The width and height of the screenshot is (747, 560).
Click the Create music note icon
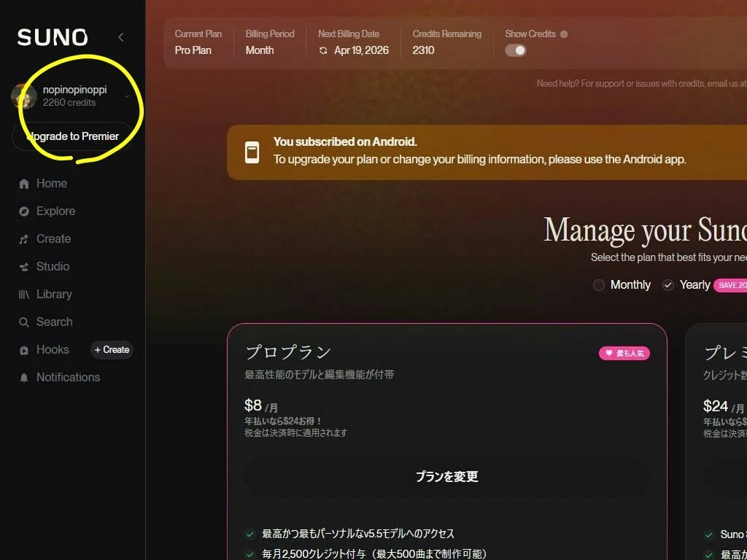click(24, 239)
